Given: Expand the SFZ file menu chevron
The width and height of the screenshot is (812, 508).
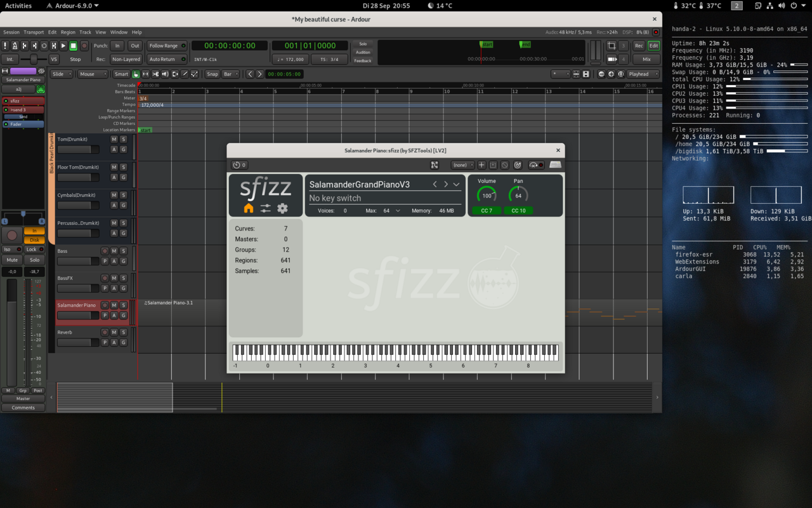Looking at the screenshot, I should click(456, 184).
